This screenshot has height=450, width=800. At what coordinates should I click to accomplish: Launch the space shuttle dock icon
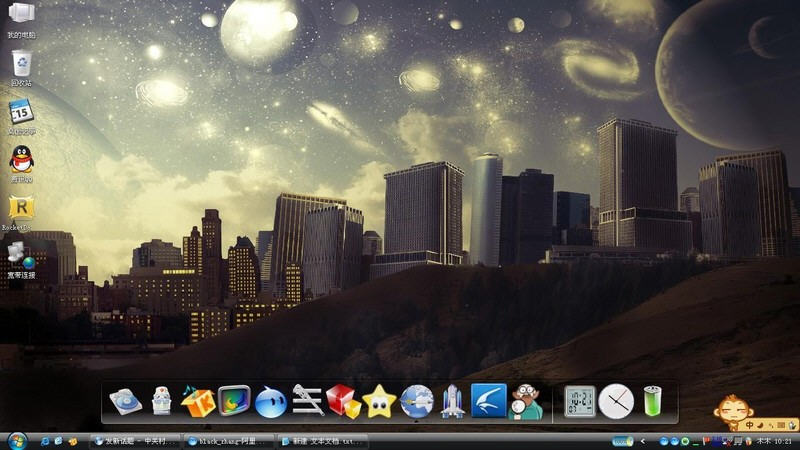[x=452, y=402]
